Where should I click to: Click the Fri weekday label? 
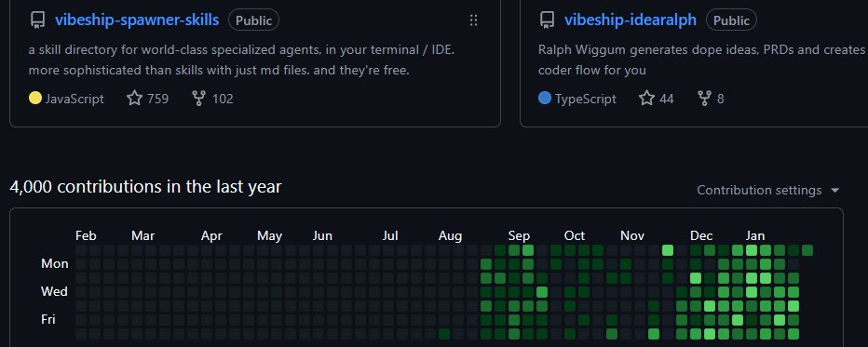tap(48, 319)
